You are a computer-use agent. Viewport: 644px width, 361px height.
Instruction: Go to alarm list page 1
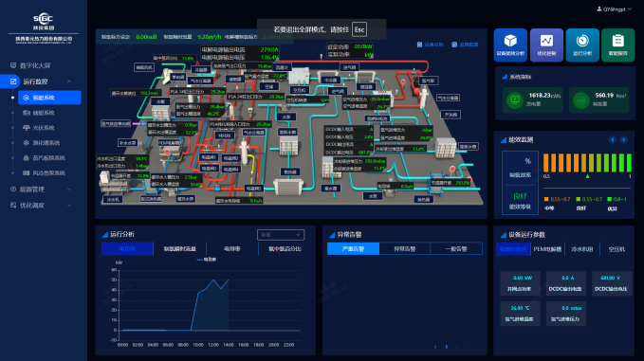tap(447, 347)
